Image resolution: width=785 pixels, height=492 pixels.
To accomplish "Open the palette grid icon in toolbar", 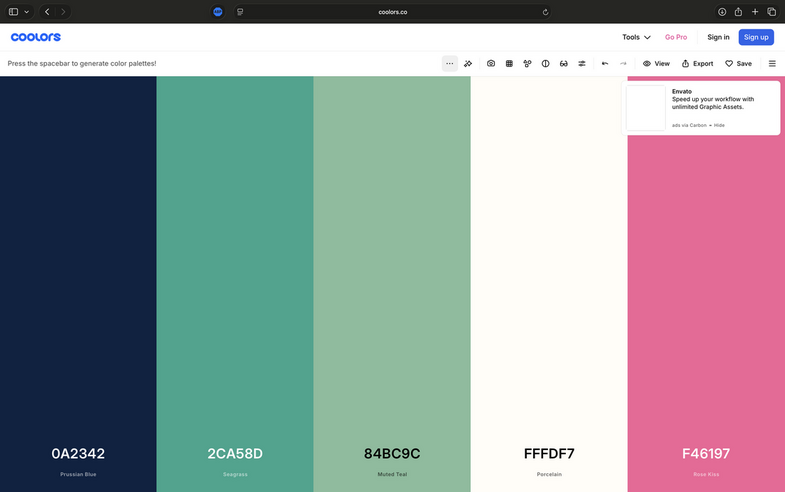I will click(509, 63).
